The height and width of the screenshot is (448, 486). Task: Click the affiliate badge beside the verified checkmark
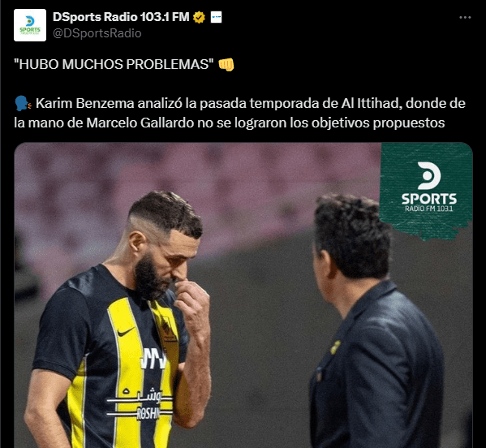(216, 17)
